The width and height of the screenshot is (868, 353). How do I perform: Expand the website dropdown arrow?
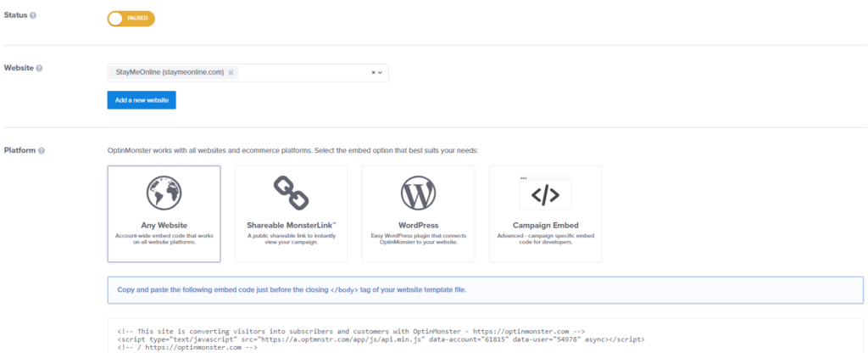click(x=381, y=73)
